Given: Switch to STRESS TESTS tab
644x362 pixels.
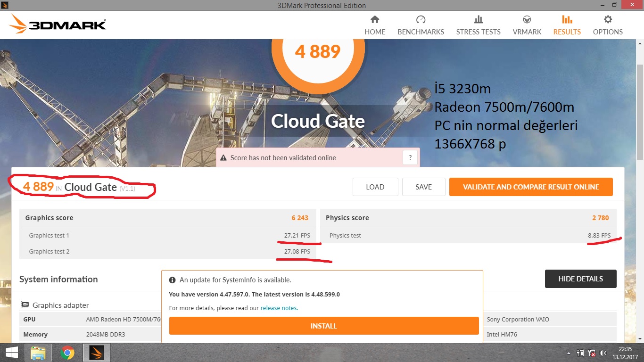Looking at the screenshot, I should pos(478,25).
